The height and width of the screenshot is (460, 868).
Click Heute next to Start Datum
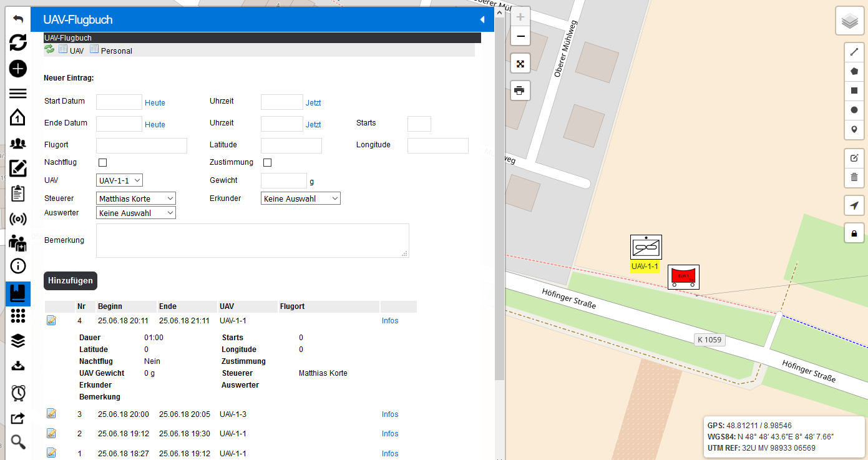click(155, 103)
